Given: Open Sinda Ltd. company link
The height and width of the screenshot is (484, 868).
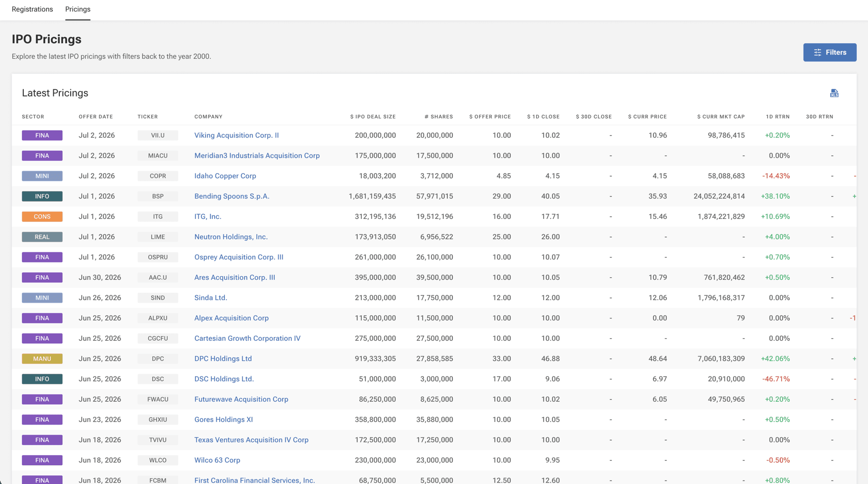Looking at the screenshot, I should click(211, 298).
